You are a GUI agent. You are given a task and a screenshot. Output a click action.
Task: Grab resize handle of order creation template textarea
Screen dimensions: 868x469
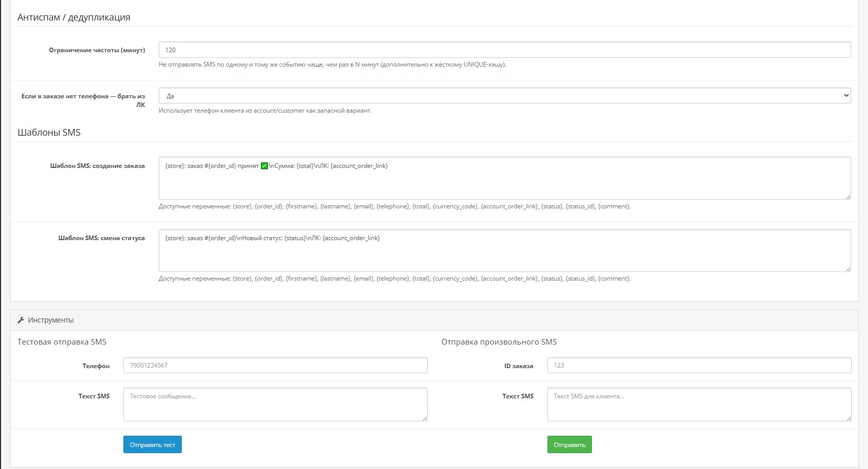point(848,196)
